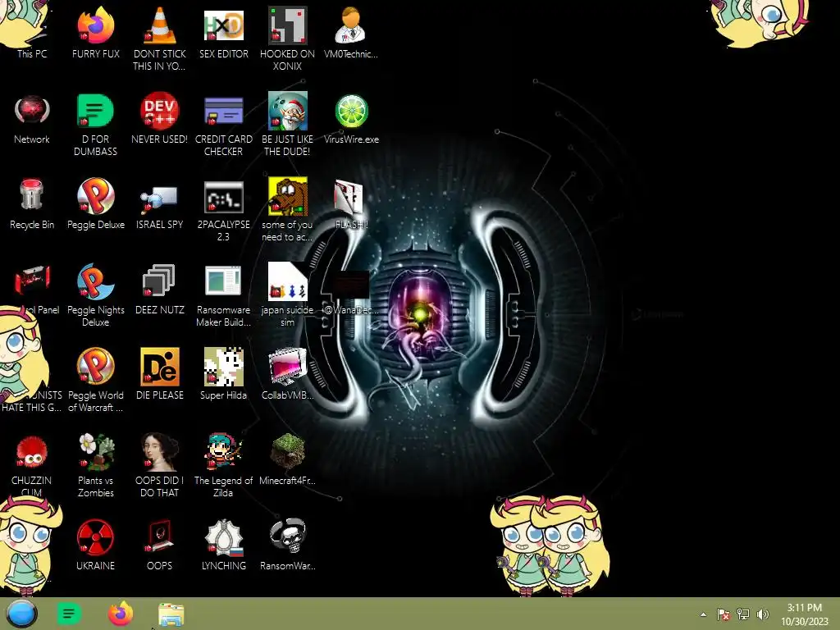Image resolution: width=840 pixels, height=630 pixels.
Task: Open green document app in taskbar
Action: [69, 614]
